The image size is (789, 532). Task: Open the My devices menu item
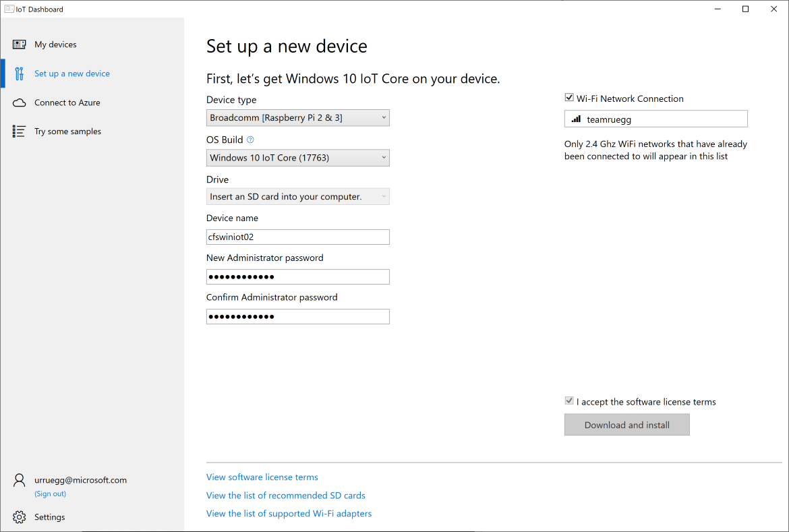pos(92,45)
